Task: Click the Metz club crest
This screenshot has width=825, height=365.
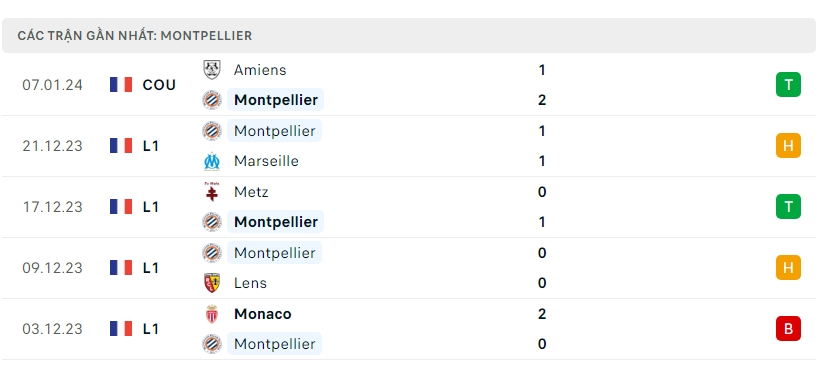Action: (212, 192)
